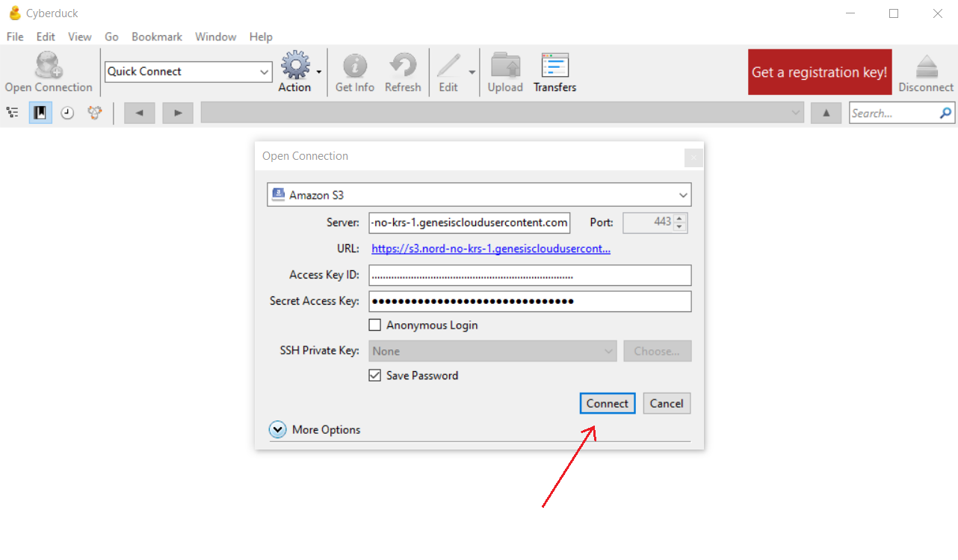Click the Get Info icon
The image size is (958, 560).
click(x=355, y=66)
